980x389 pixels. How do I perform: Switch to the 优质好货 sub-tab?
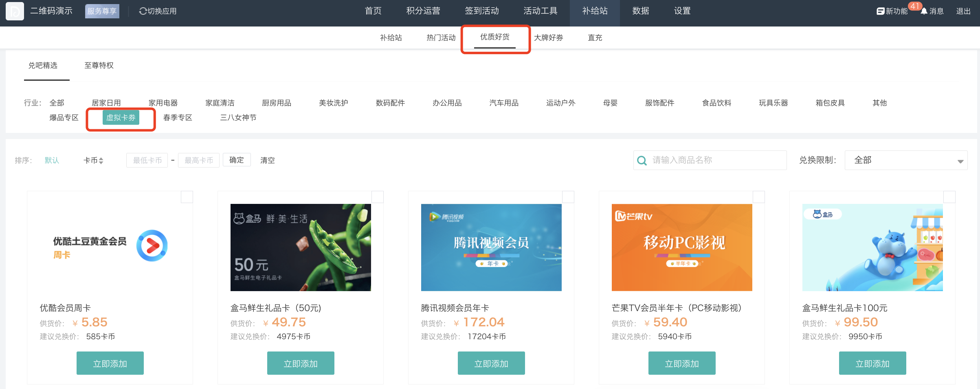pyautogui.click(x=495, y=37)
